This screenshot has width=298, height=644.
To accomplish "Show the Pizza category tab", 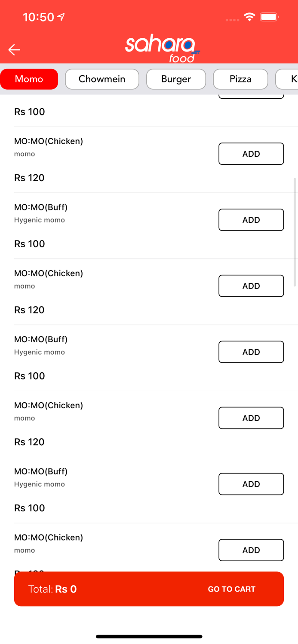I will (x=240, y=79).
